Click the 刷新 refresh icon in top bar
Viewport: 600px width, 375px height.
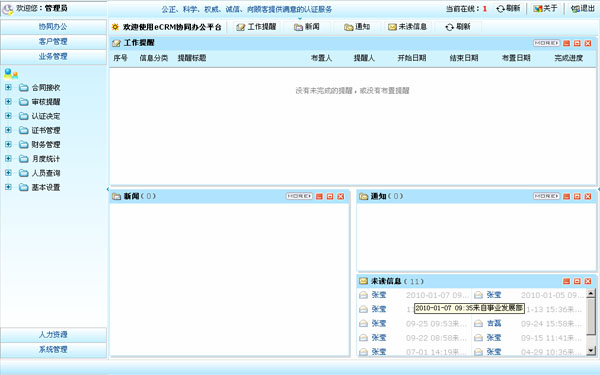[501, 9]
